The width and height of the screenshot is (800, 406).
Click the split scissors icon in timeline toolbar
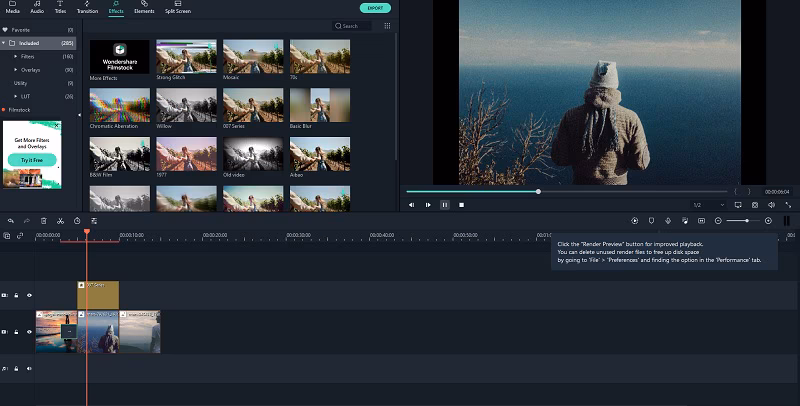pyautogui.click(x=60, y=220)
